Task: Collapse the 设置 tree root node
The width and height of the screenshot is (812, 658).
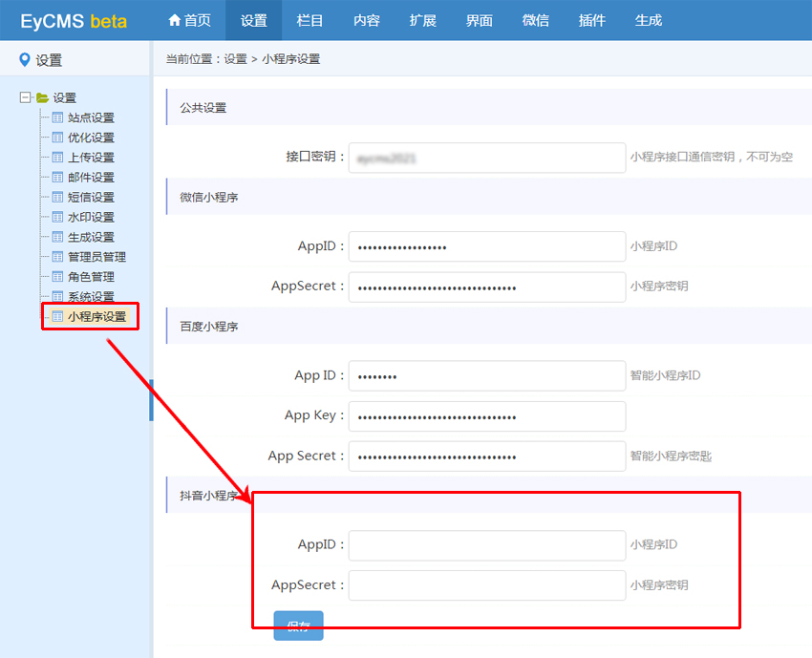Action: click(x=25, y=97)
